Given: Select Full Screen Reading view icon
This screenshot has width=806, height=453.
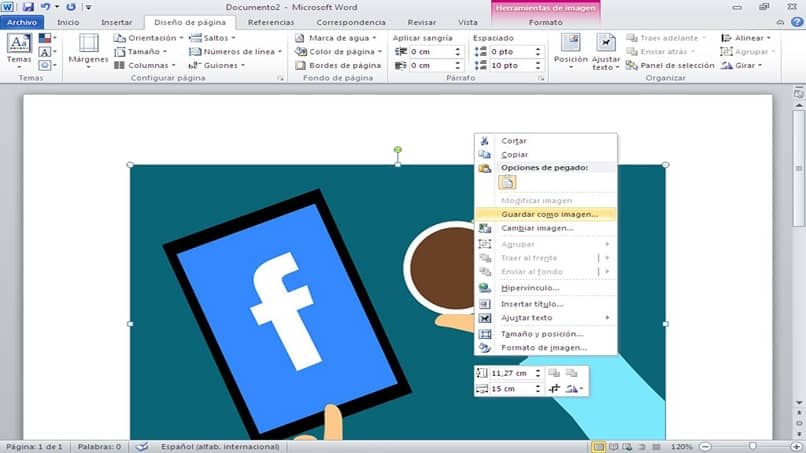Looking at the screenshot, I should coord(613,447).
